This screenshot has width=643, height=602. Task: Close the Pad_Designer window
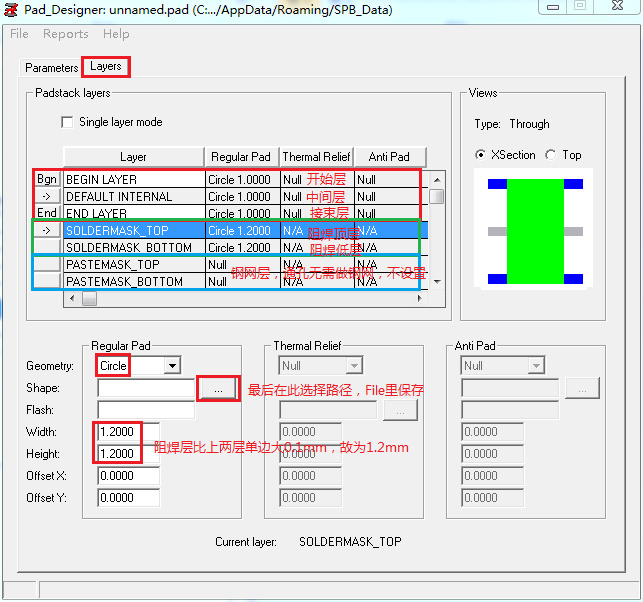[x=617, y=6]
